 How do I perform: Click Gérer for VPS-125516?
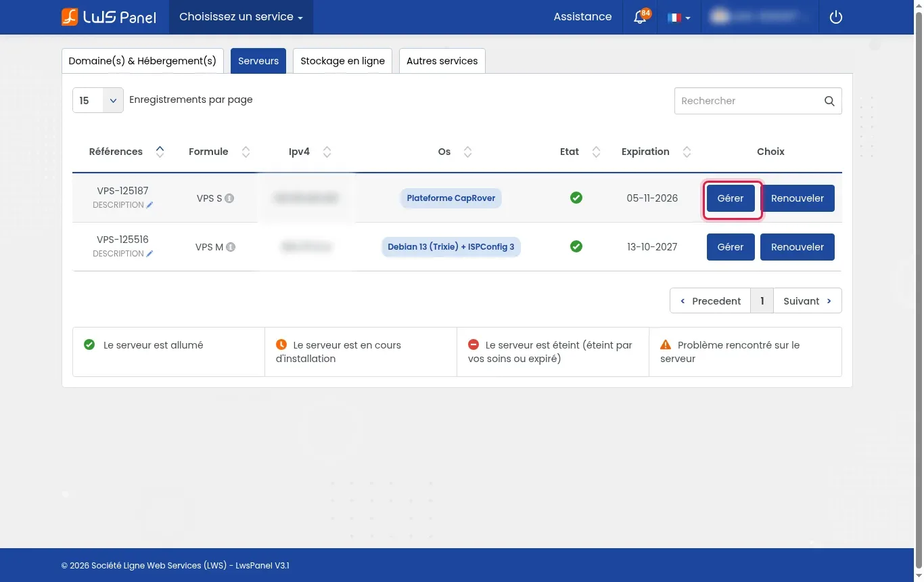pyautogui.click(x=731, y=247)
